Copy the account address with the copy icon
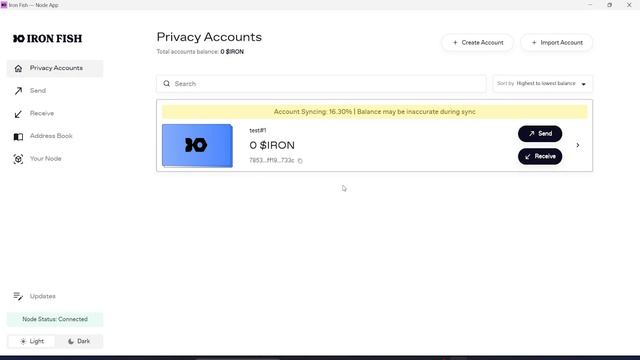 [300, 161]
